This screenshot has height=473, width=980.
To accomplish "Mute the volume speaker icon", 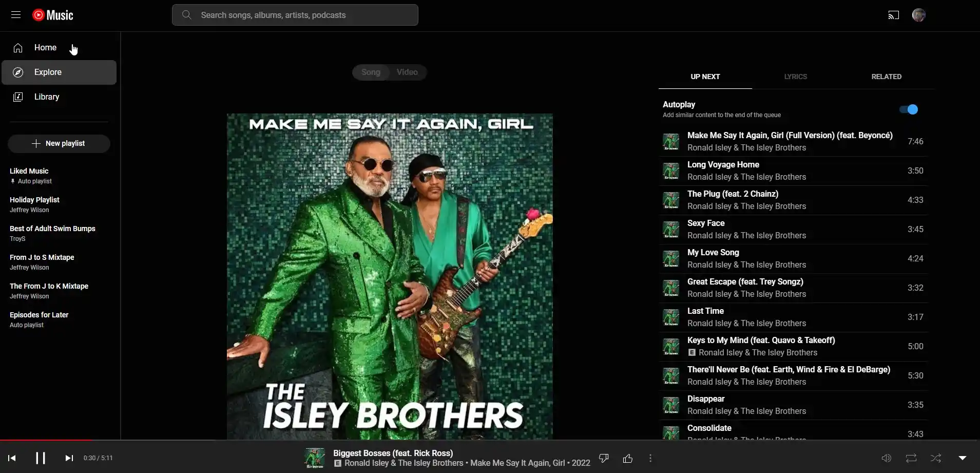I will tap(886, 458).
